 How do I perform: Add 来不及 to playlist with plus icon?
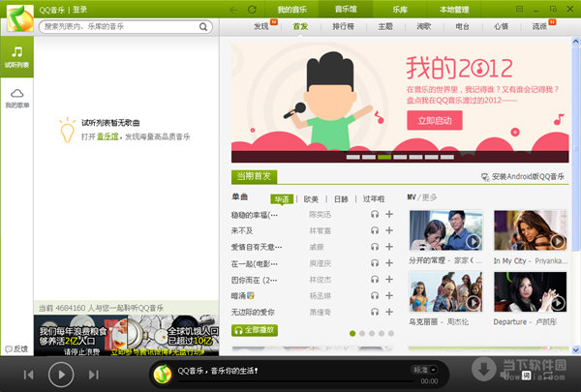(389, 230)
